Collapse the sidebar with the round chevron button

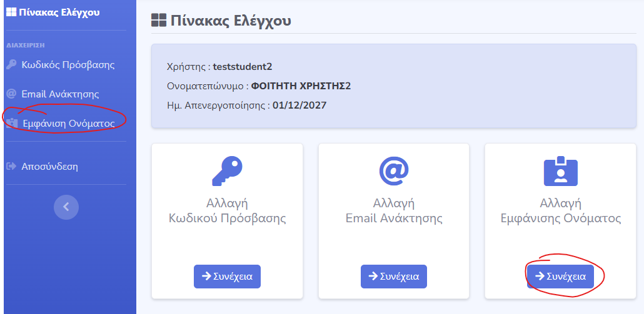click(66, 207)
